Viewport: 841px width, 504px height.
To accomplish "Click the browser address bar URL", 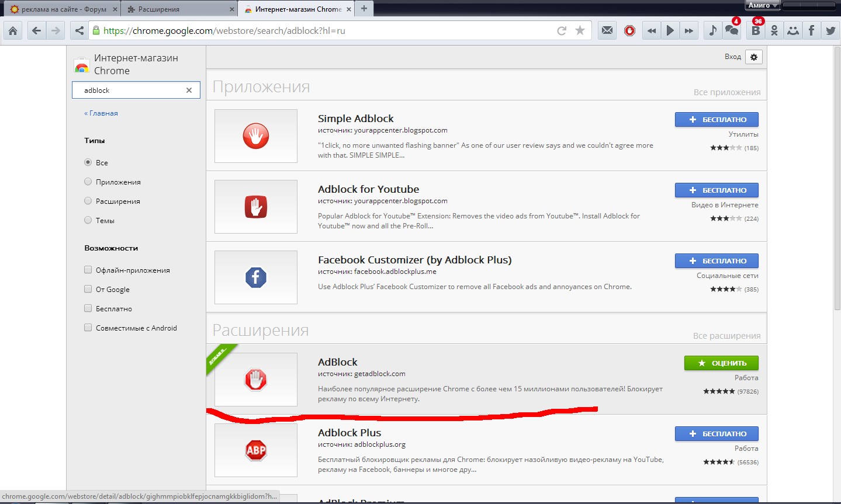I will [224, 30].
